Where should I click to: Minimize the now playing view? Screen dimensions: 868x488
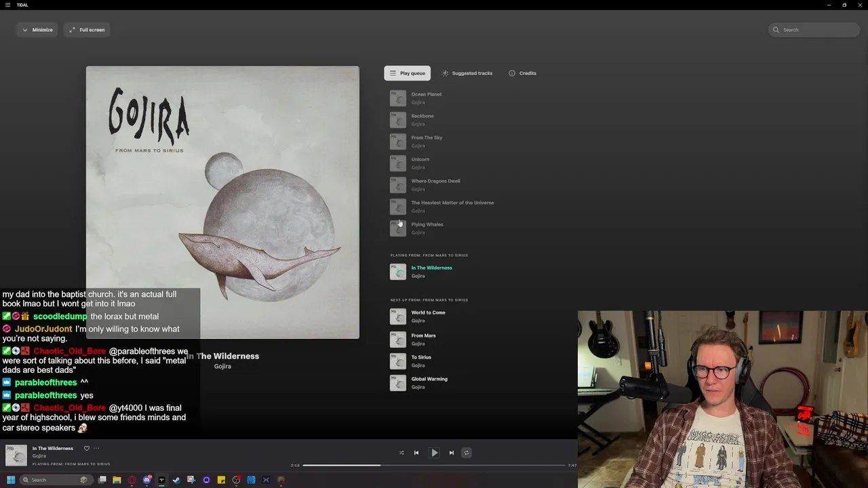coord(37,30)
